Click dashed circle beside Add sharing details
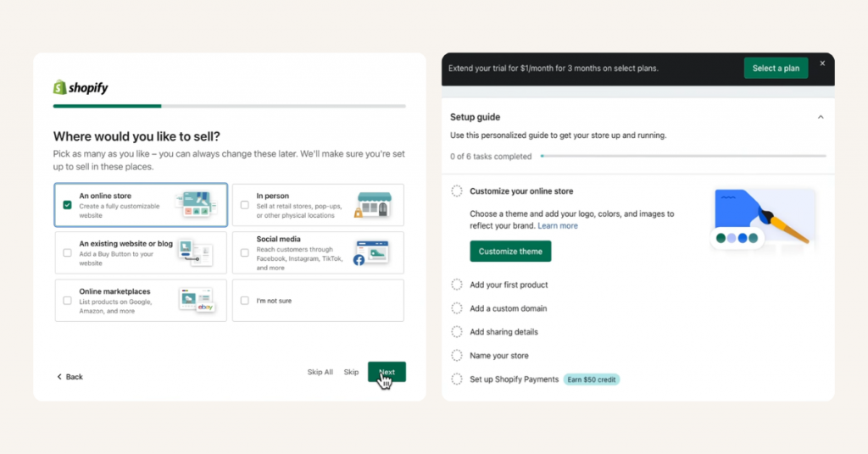 tap(457, 332)
